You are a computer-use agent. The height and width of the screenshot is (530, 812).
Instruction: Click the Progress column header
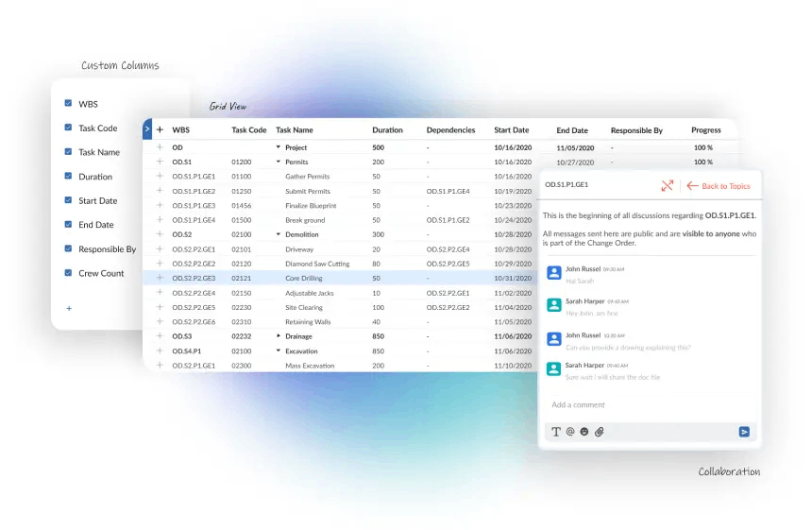point(706,130)
